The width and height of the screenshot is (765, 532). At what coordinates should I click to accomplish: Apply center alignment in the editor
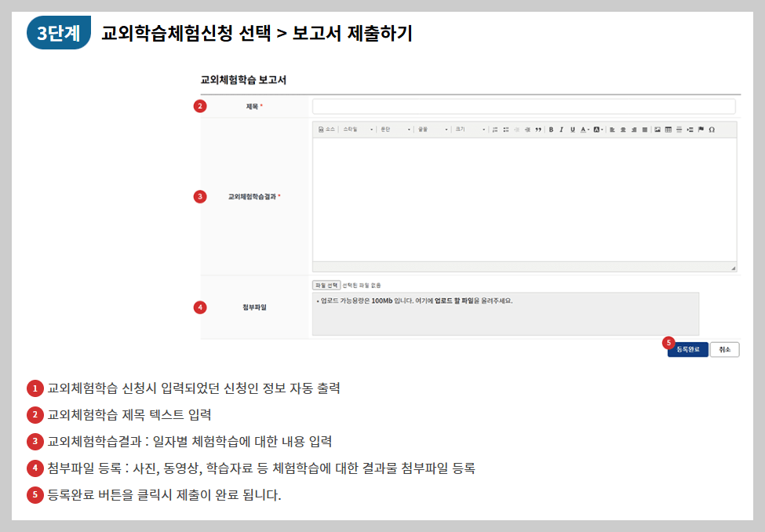623,130
